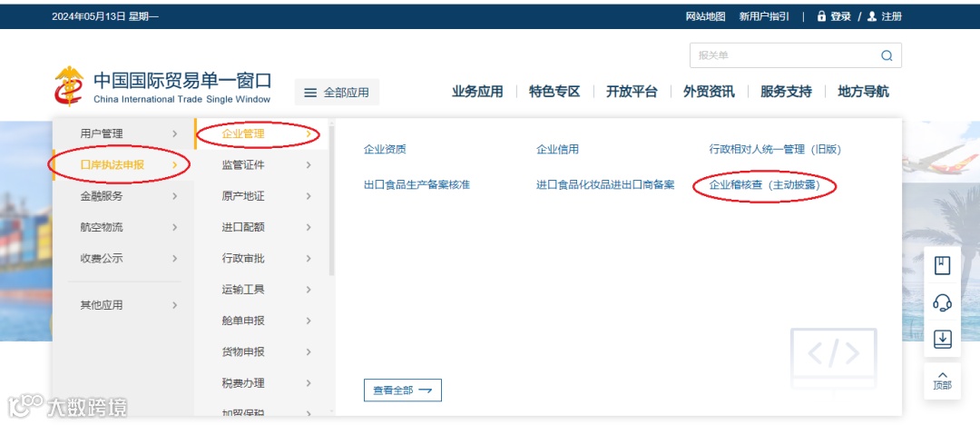Open the download floating icon

[942, 340]
